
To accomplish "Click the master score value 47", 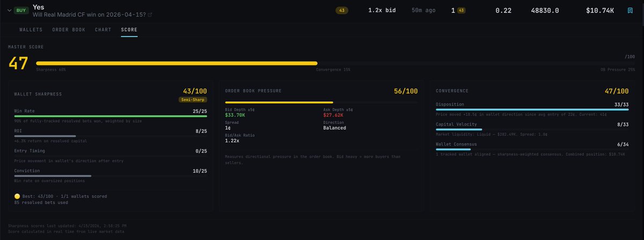I will (18, 63).
